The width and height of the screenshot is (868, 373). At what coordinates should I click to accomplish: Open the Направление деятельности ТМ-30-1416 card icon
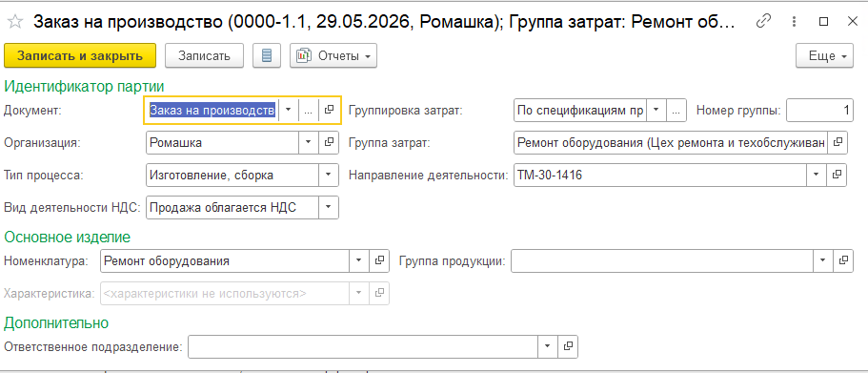click(x=837, y=176)
